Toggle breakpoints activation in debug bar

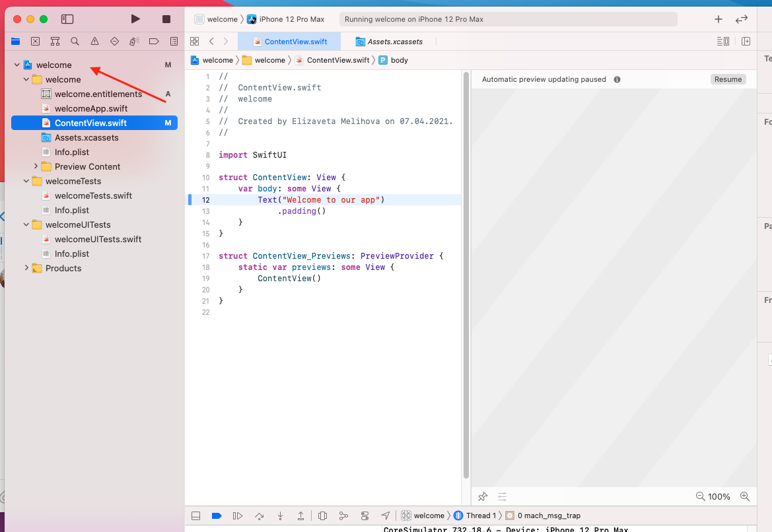(216, 515)
